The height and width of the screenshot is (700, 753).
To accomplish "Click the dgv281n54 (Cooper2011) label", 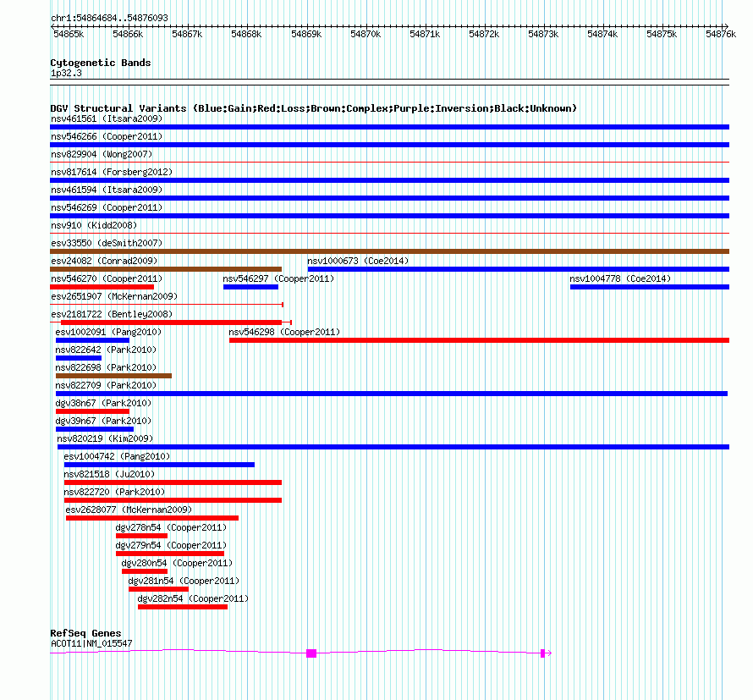I will (x=184, y=581).
